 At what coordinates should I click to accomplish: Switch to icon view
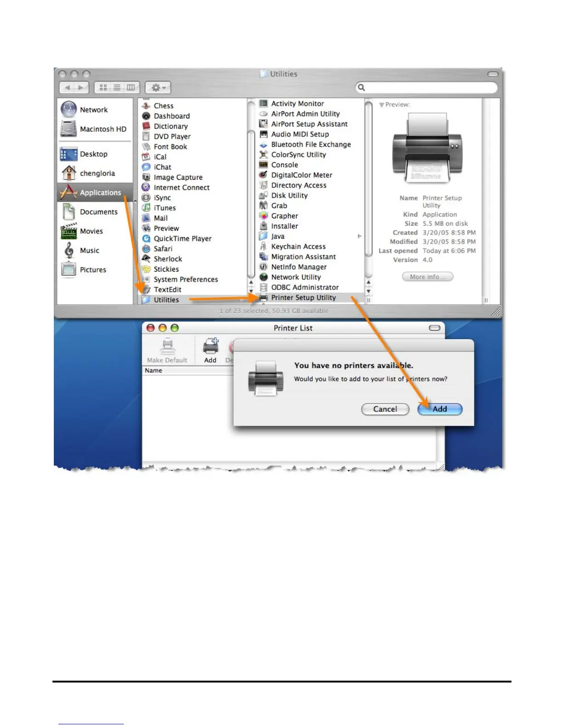(103, 87)
